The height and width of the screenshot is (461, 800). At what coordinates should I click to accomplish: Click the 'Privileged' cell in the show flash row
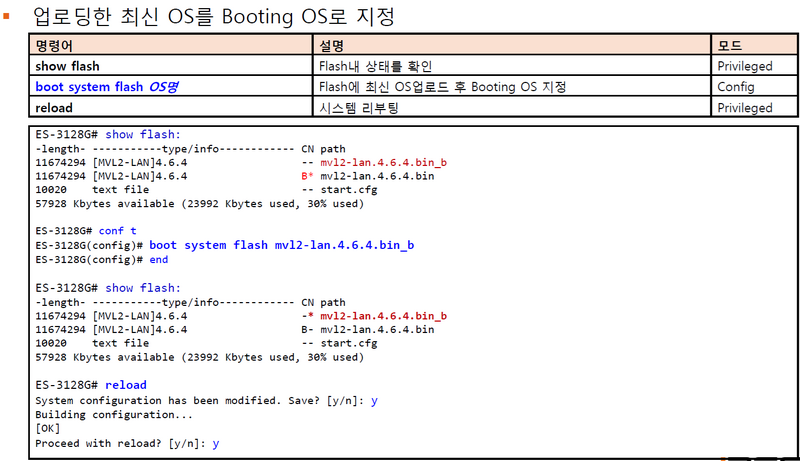(x=754, y=66)
